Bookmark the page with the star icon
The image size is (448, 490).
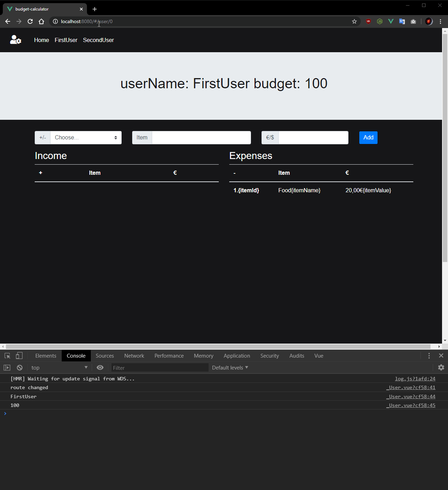pos(354,21)
